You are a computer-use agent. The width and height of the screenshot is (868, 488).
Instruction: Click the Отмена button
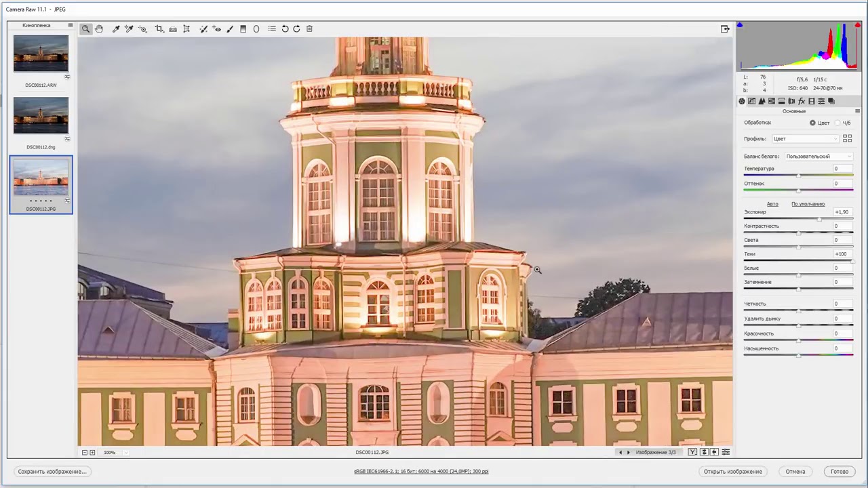coord(795,471)
